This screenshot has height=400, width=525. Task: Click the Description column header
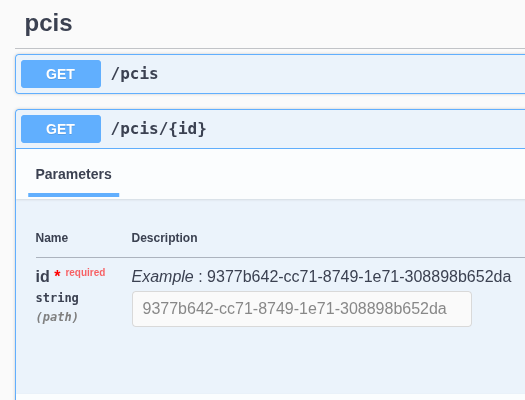tap(164, 238)
